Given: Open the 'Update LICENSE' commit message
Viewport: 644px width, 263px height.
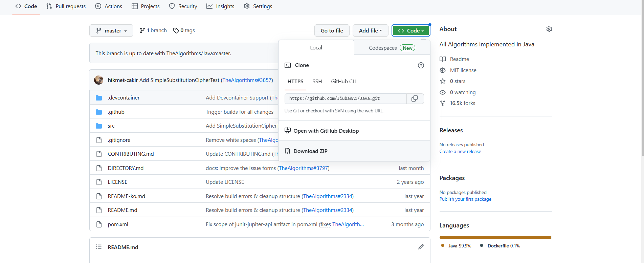Looking at the screenshot, I should point(225,182).
